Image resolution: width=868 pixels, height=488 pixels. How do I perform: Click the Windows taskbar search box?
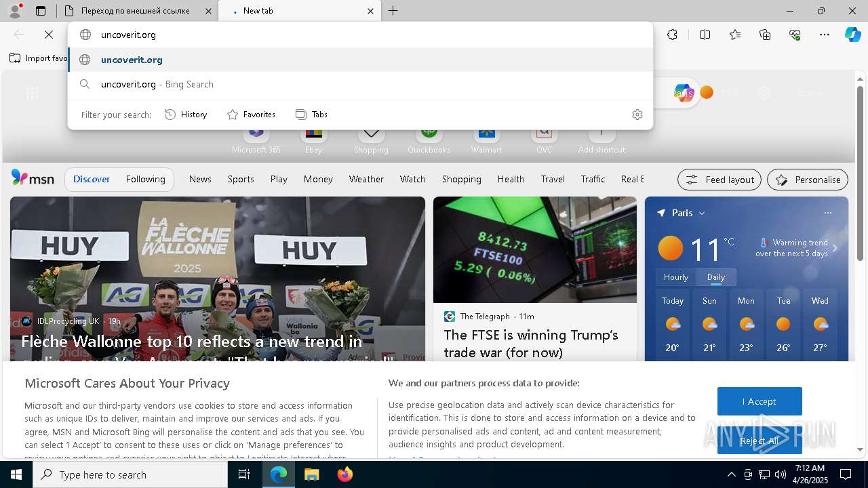point(130,474)
